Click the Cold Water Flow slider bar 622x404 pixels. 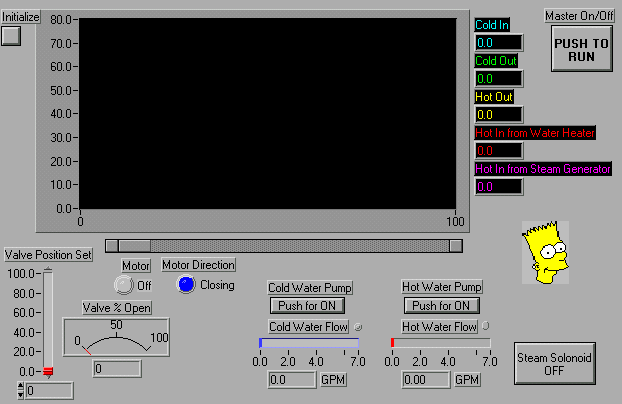point(309,343)
